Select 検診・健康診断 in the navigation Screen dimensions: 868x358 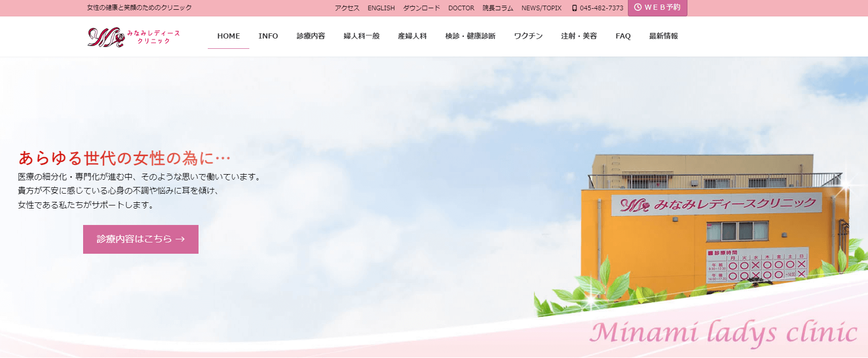click(x=470, y=36)
